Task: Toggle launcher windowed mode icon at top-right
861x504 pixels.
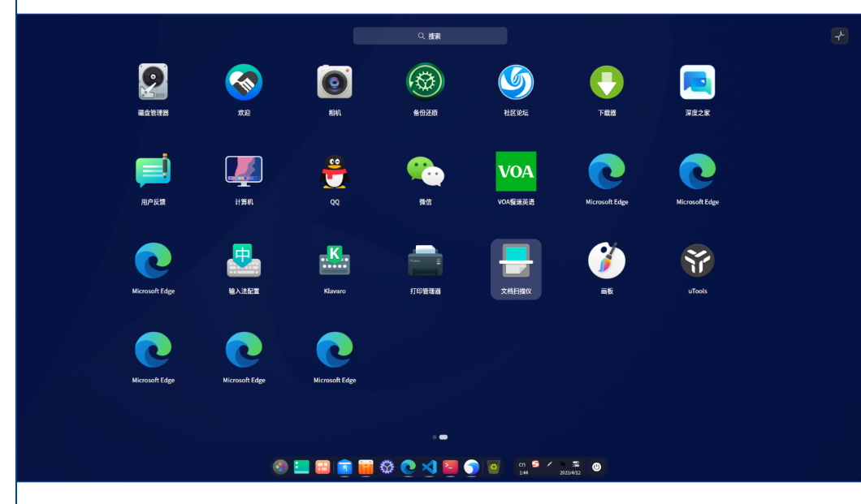Action: point(839,36)
